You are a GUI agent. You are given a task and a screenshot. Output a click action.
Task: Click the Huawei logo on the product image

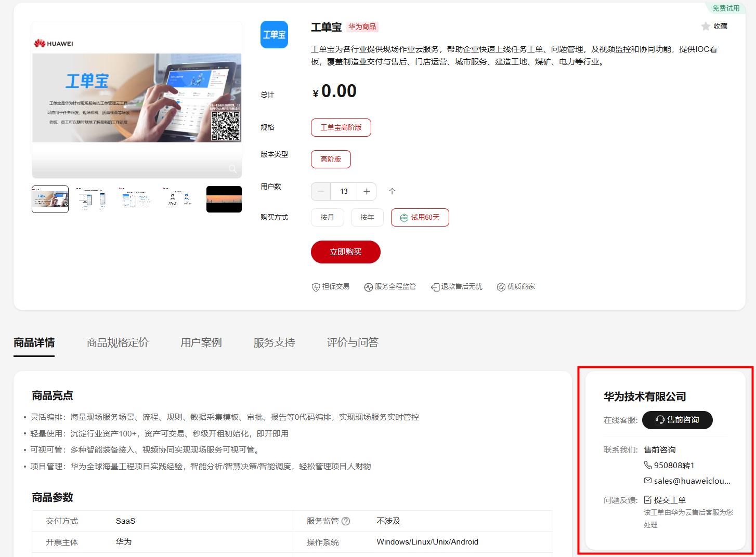(x=54, y=44)
